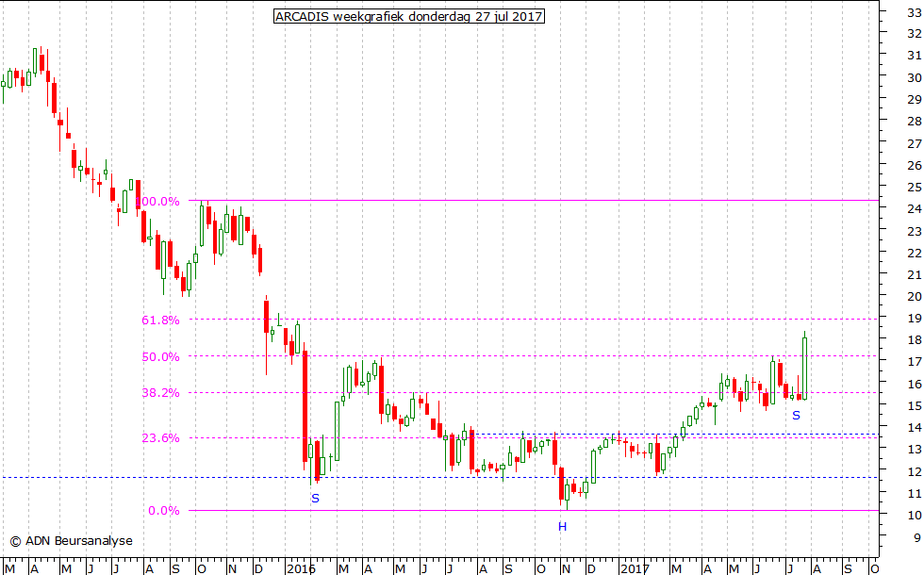The height and width of the screenshot is (575, 924).
Task: Click the tall green candlestick at the chart's latest week
Action: [x=804, y=369]
